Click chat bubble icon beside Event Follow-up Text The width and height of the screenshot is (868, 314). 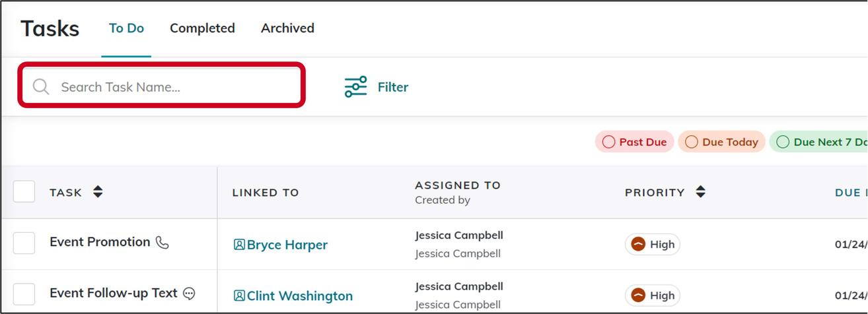(x=190, y=294)
